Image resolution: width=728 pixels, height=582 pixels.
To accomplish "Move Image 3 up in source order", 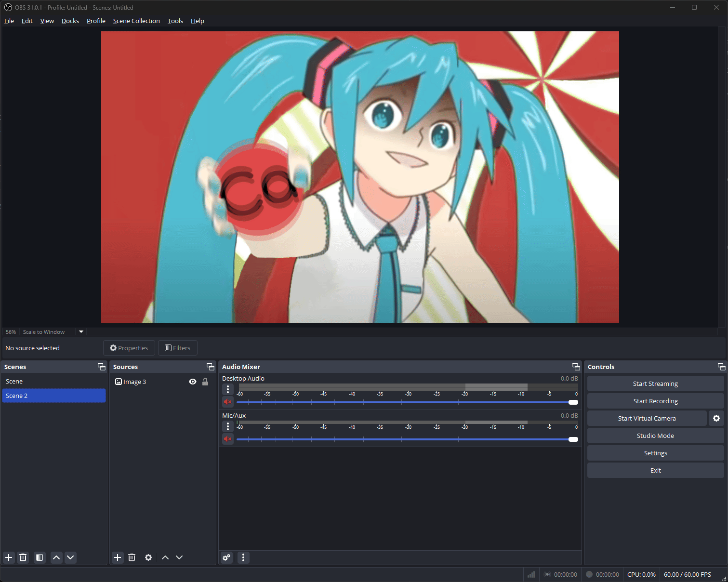I will [165, 557].
